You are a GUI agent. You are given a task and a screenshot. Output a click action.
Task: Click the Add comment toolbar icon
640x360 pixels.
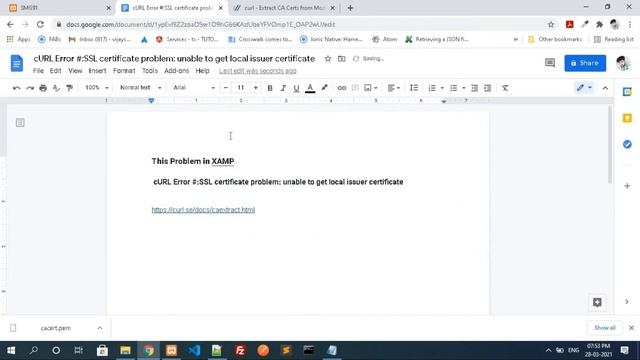[355, 88]
